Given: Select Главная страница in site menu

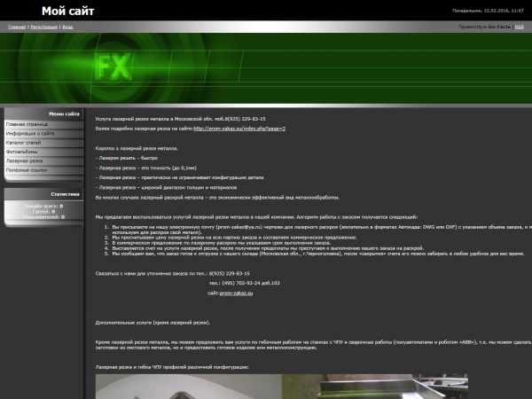Looking at the screenshot, I should pyautogui.click(x=27, y=125).
